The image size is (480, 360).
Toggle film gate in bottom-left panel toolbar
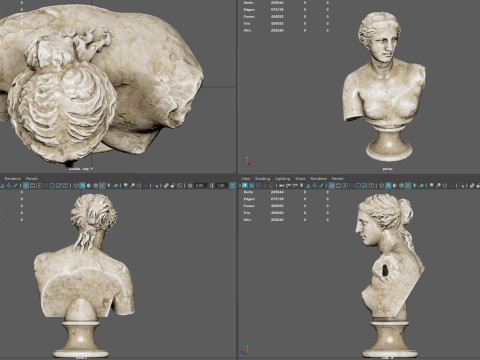pos(32,185)
